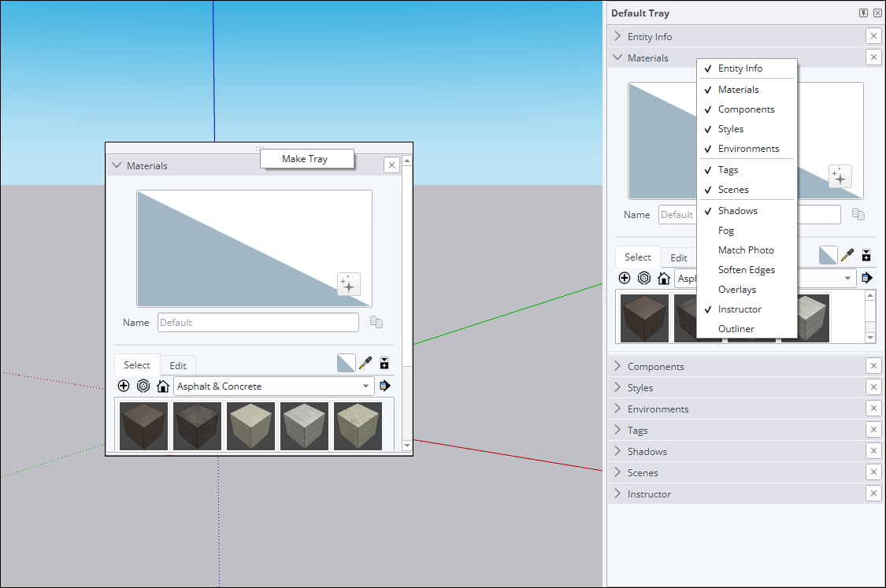
Task: Collapse the Materials section in the floating panel
Action: click(117, 165)
